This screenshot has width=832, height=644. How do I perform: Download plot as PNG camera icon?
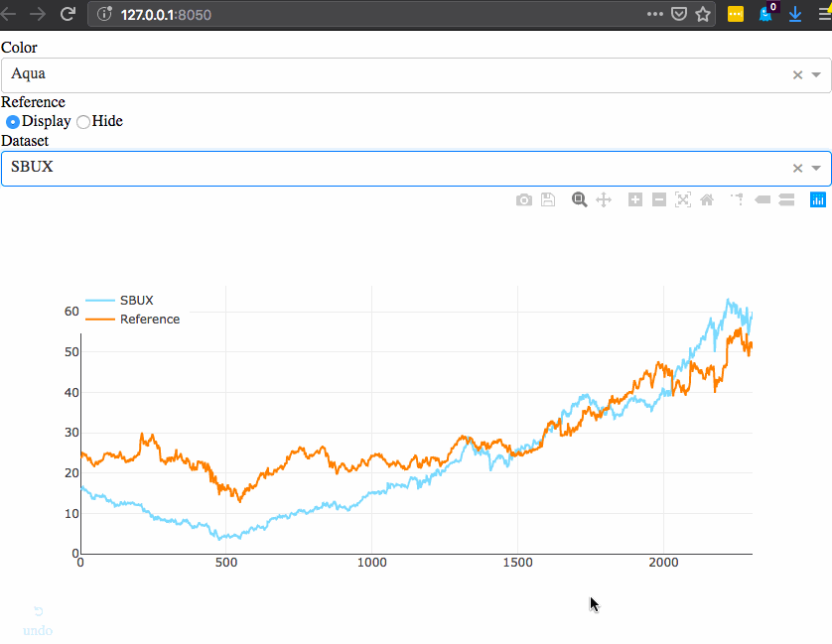523,200
